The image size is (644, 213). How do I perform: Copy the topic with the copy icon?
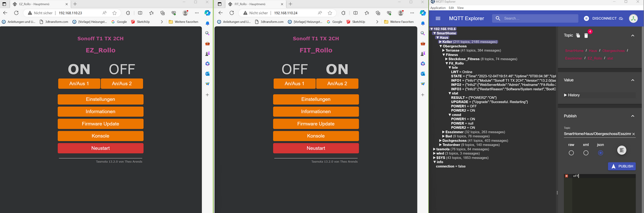tap(578, 35)
